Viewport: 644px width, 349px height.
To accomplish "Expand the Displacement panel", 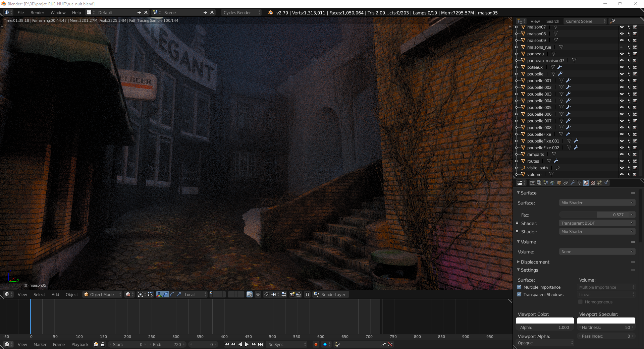I will pyautogui.click(x=535, y=262).
